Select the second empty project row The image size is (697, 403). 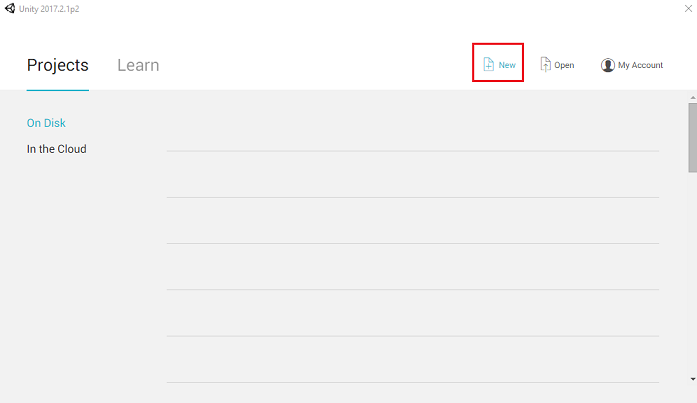point(412,174)
